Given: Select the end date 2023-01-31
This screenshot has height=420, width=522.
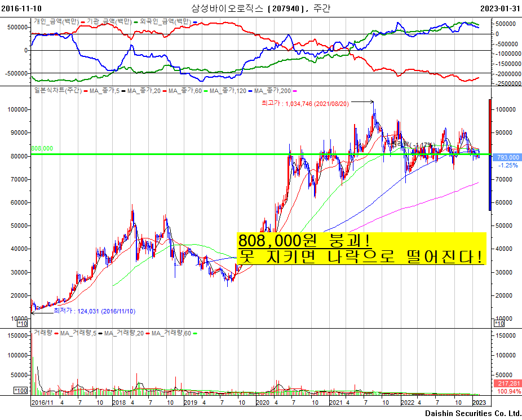Looking at the screenshot, I should (500, 8).
